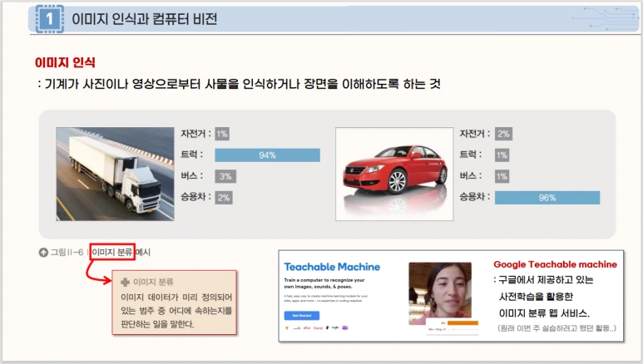
Task: Click the chip-shaped number 1 section icon
Action: click(50, 18)
